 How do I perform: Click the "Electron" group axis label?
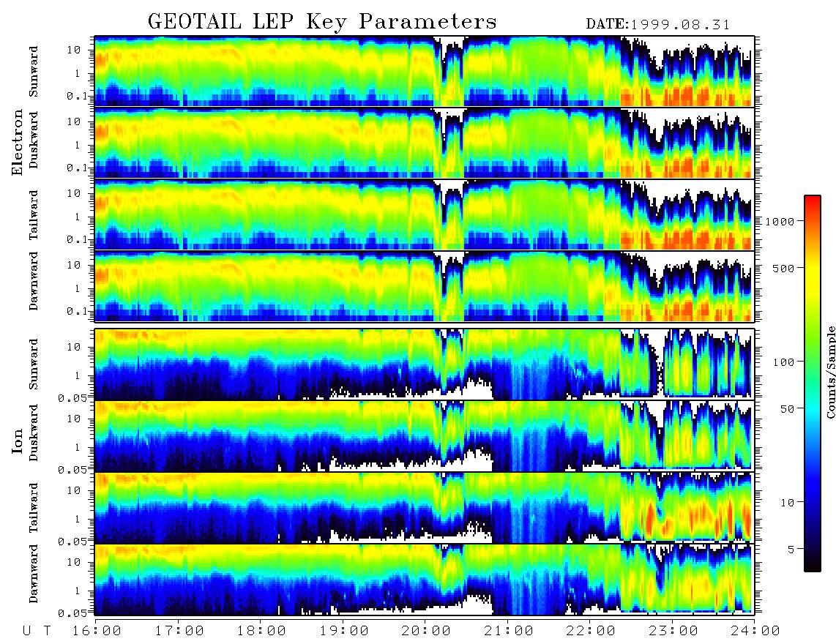pos(18,142)
